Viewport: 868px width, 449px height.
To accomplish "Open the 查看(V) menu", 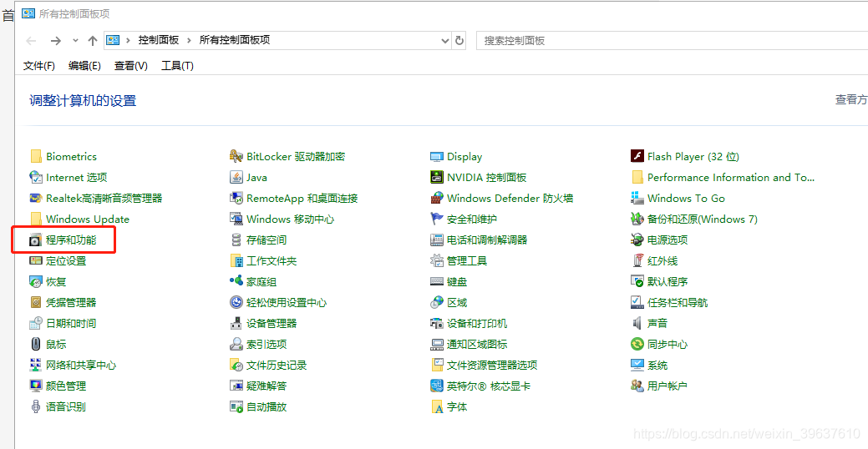I will coord(130,66).
